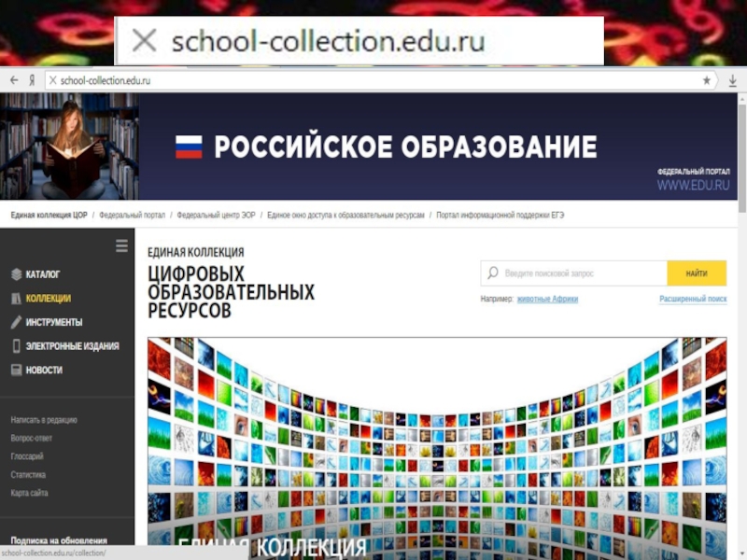Open the Вопрос-ответ link
This screenshot has width=747, height=560.
coord(32,438)
